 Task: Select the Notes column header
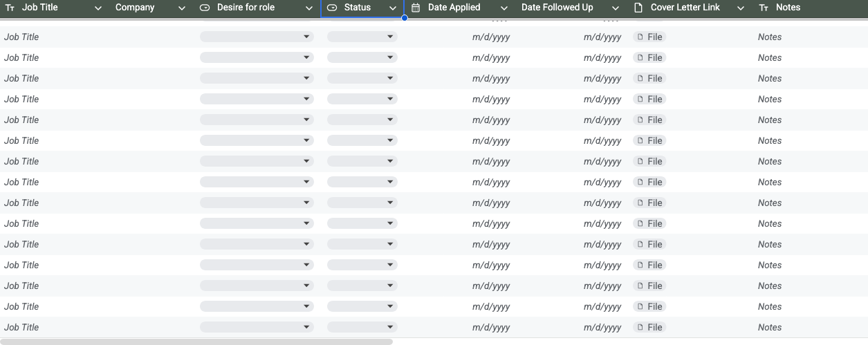[x=788, y=8]
